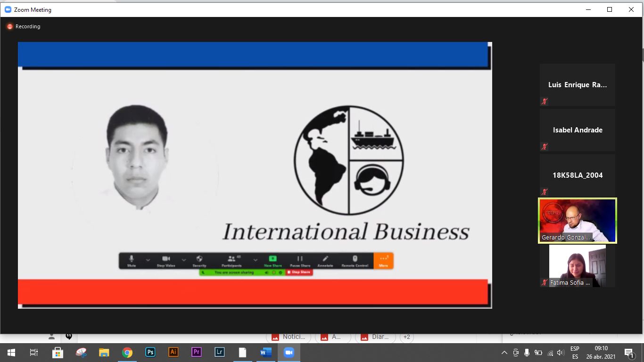Open the notification center icon

coord(629,353)
